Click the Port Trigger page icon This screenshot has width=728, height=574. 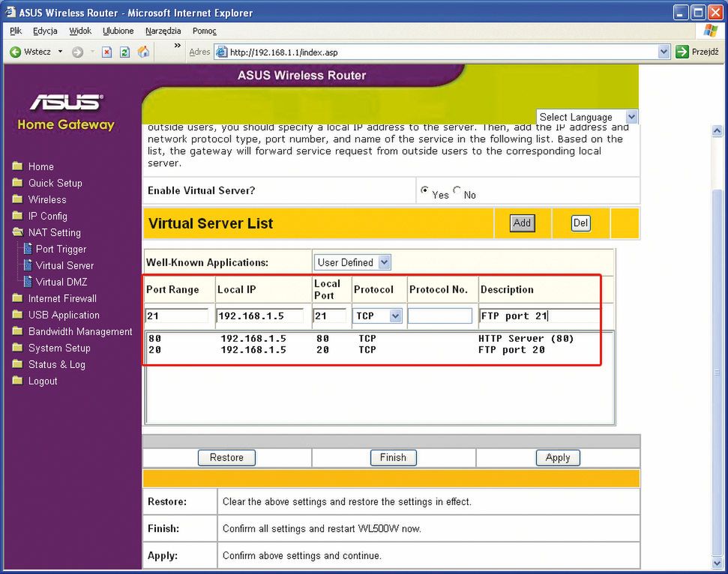(28, 249)
